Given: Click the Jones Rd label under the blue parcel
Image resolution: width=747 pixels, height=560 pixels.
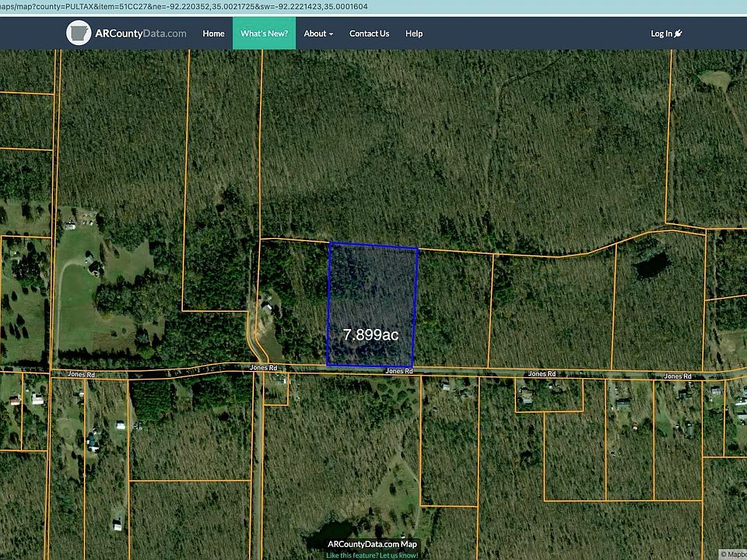Looking at the screenshot, I should (398, 372).
